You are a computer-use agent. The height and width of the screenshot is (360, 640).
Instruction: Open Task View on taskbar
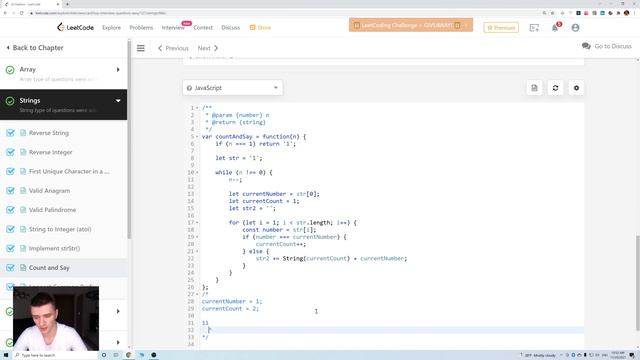click(116, 355)
